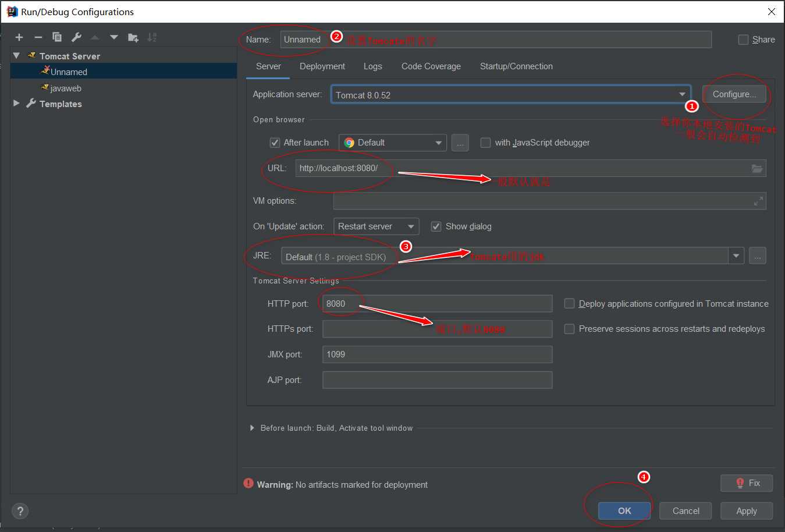Click the VM options input field

click(x=550, y=201)
